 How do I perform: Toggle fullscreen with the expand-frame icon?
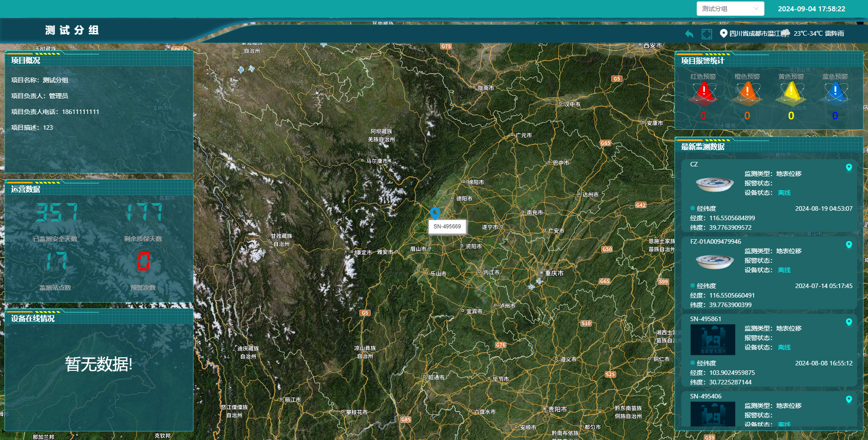click(707, 34)
